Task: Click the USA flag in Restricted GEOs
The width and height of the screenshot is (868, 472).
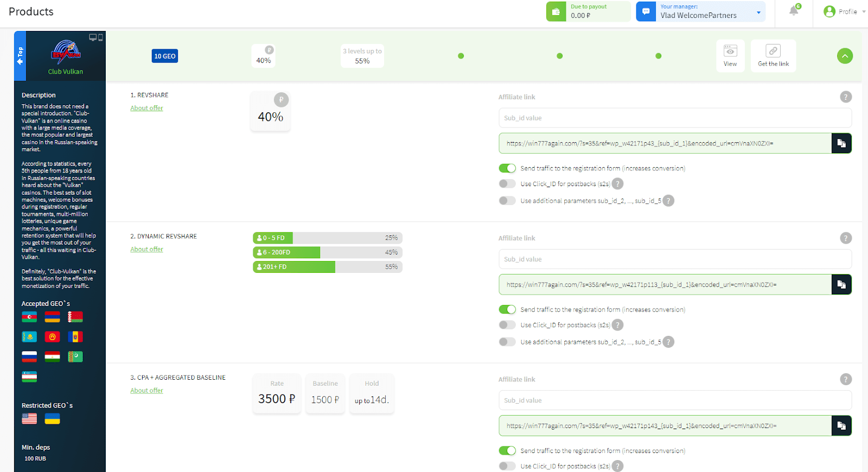Action: tap(29, 418)
